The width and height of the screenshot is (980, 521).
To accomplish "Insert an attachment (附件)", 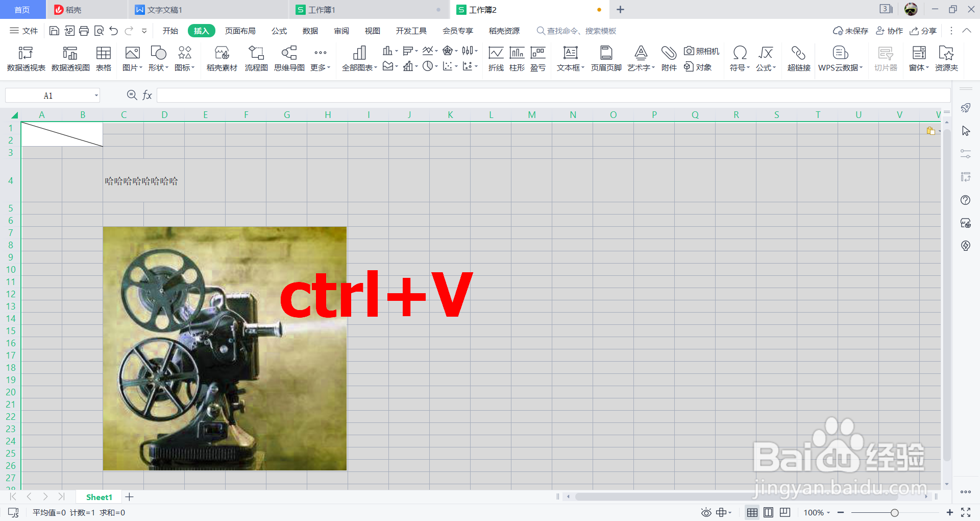I will tap(669, 58).
